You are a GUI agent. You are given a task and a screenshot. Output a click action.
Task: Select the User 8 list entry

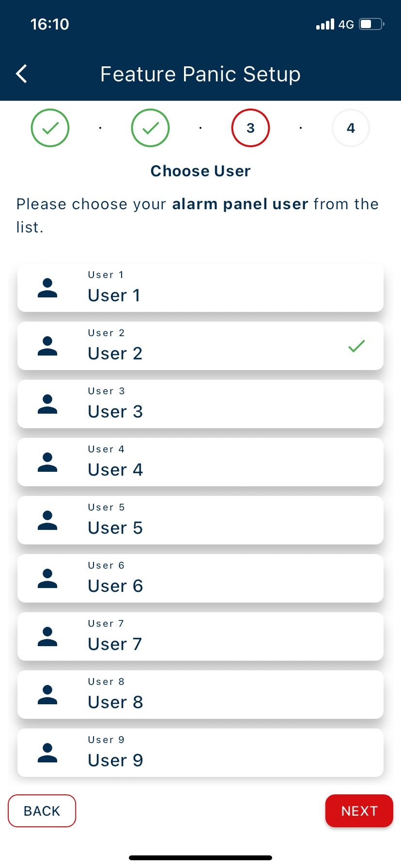[200, 695]
